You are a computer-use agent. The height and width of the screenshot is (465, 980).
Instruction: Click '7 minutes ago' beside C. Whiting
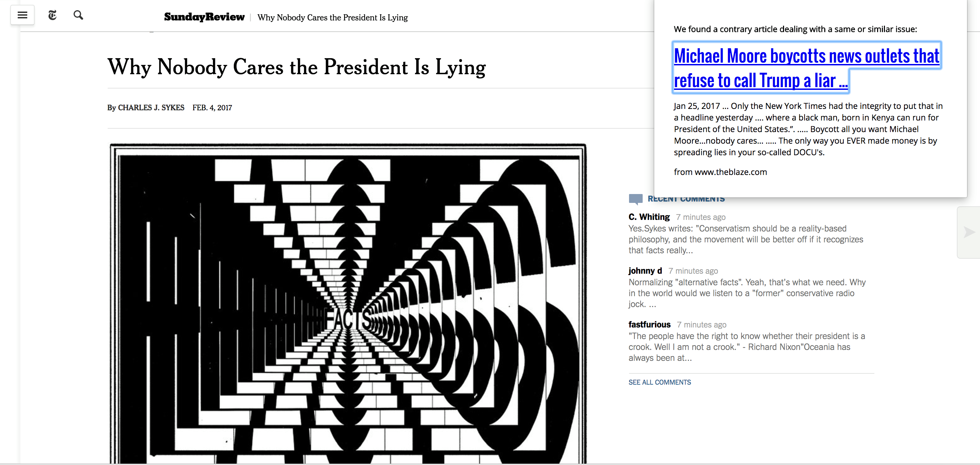(x=700, y=217)
